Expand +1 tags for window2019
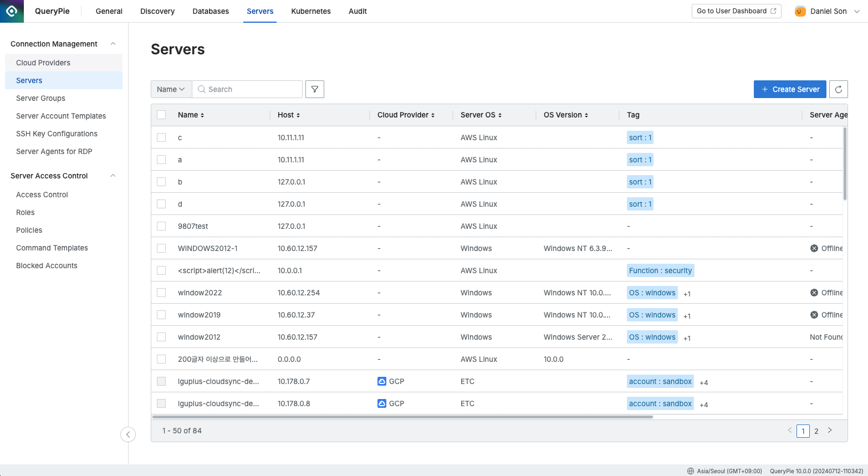The image size is (868, 476). pos(687,316)
